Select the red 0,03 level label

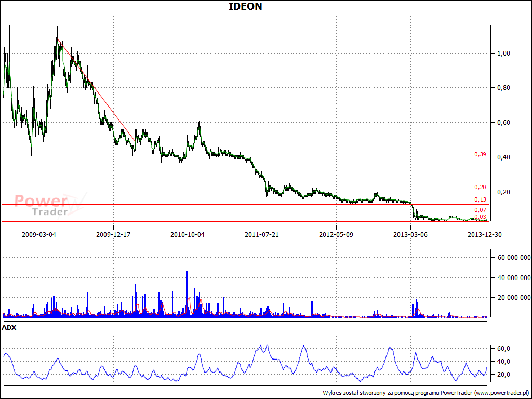pos(480,217)
